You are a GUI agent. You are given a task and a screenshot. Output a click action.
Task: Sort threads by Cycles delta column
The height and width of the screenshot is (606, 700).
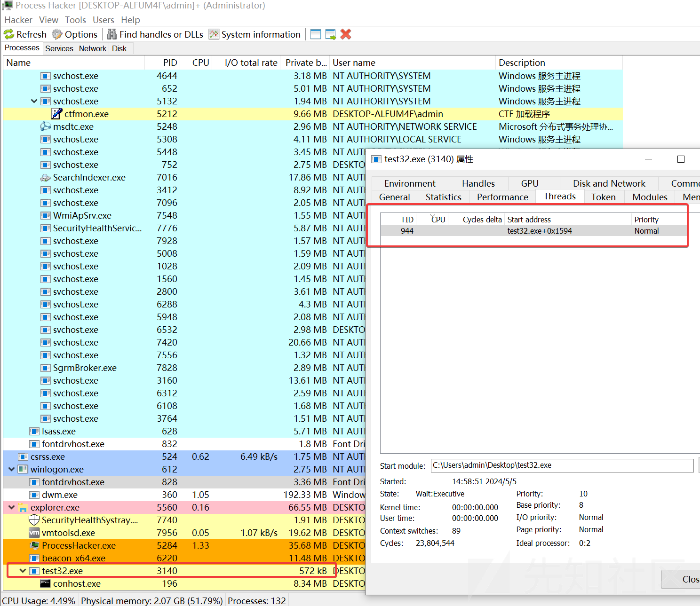pos(477,220)
